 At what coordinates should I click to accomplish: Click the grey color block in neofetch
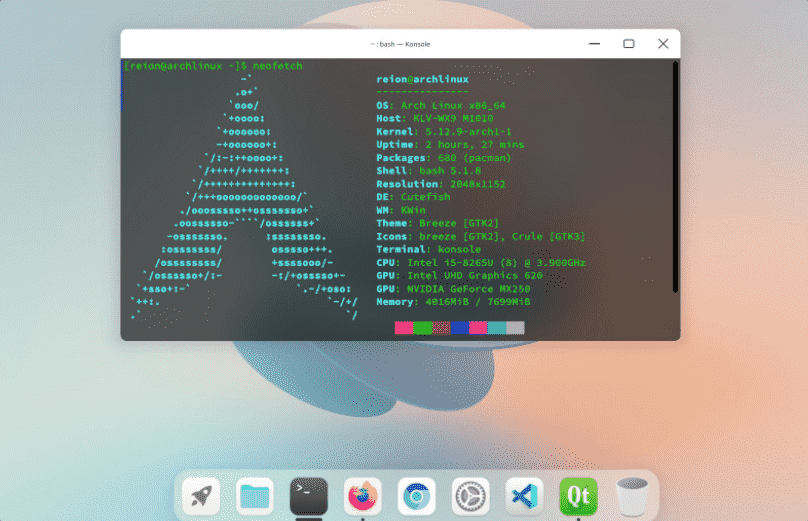pyautogui.click(x=515, y=328)
